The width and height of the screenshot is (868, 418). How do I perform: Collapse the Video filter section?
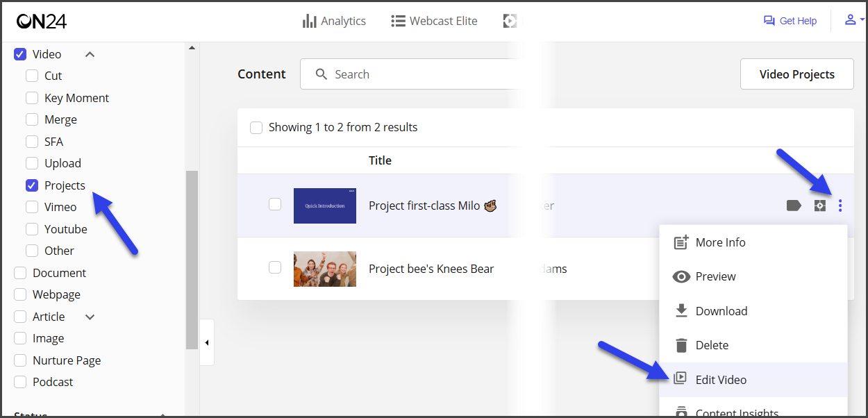[90, 54]
